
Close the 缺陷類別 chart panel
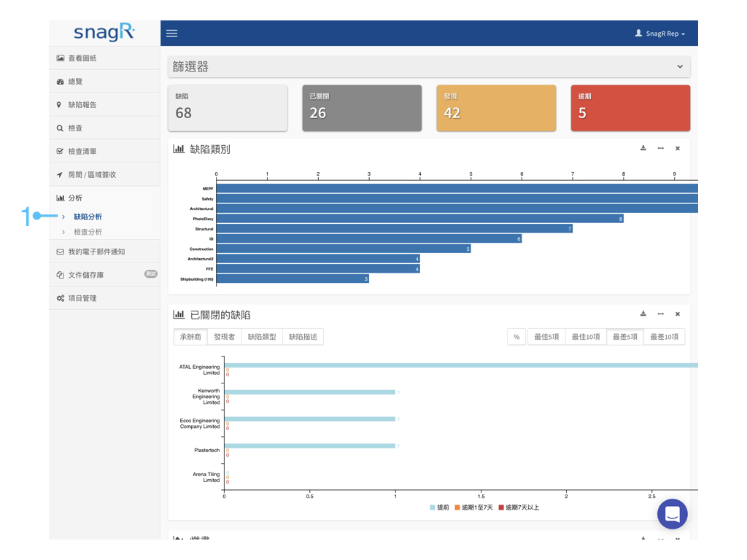point(678,149)
